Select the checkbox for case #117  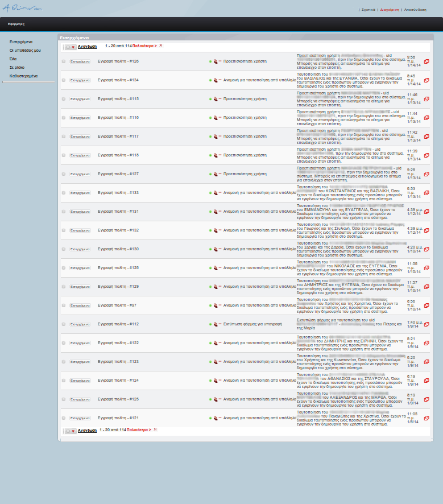tap(64, 137)
